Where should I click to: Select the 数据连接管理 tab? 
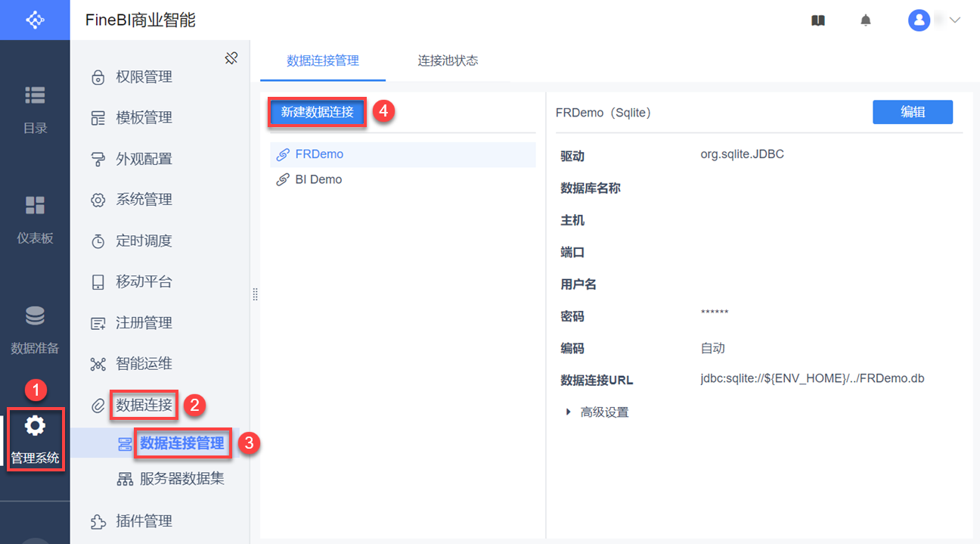coord(323,61)
